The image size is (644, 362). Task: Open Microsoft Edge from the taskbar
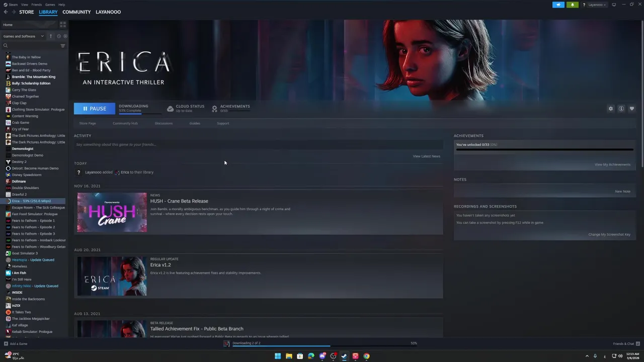(311, 356)
